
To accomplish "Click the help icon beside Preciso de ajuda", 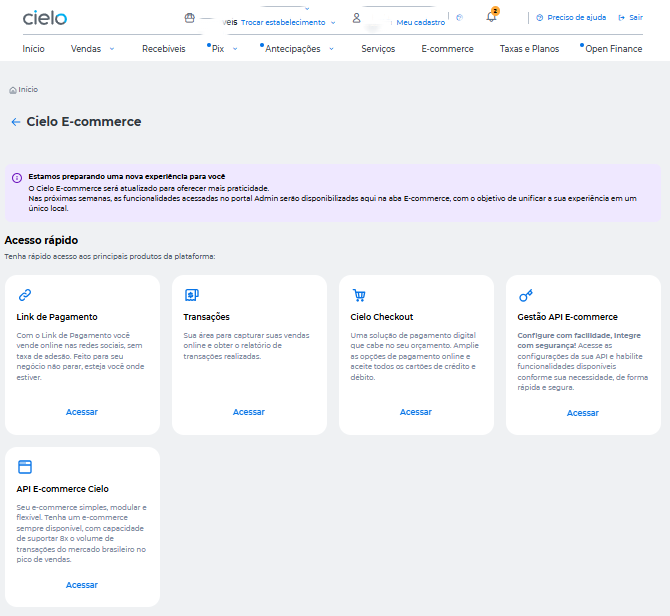I will (540, 18).
